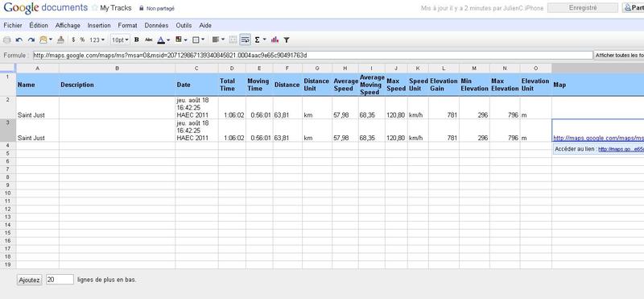Image resolution: width=644 pixels, height=299 pixels.
Task: Click the Enregistré button
Action: coord(583,8)
